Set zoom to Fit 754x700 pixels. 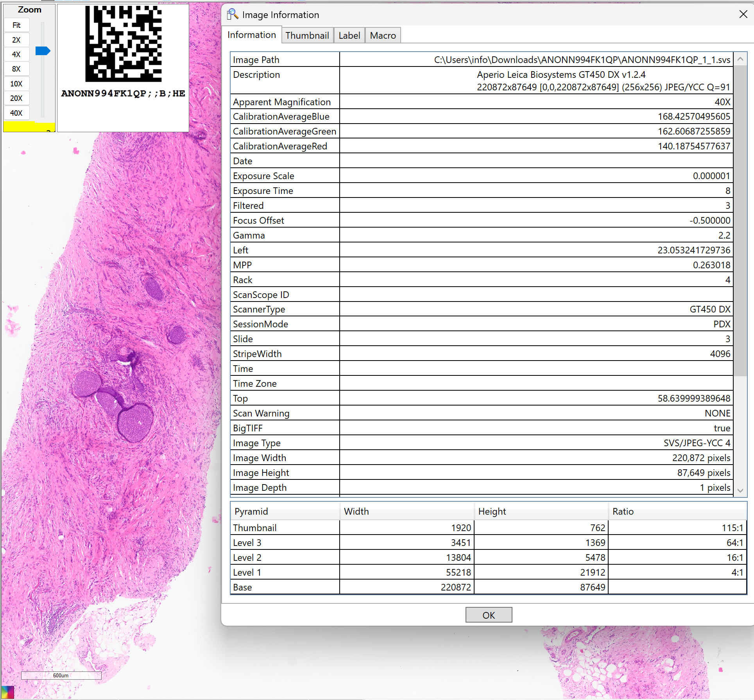click(x=16, y=25)
